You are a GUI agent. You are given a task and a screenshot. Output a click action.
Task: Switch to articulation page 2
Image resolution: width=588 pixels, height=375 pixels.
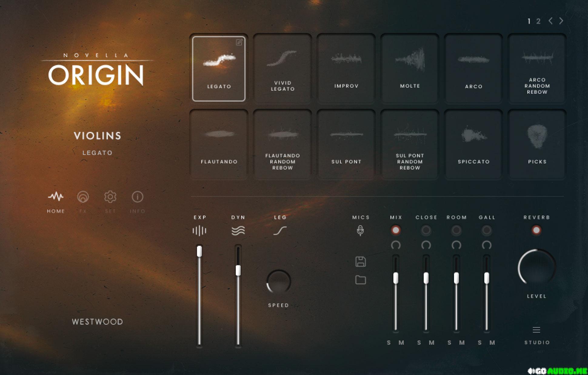[538, 21]
